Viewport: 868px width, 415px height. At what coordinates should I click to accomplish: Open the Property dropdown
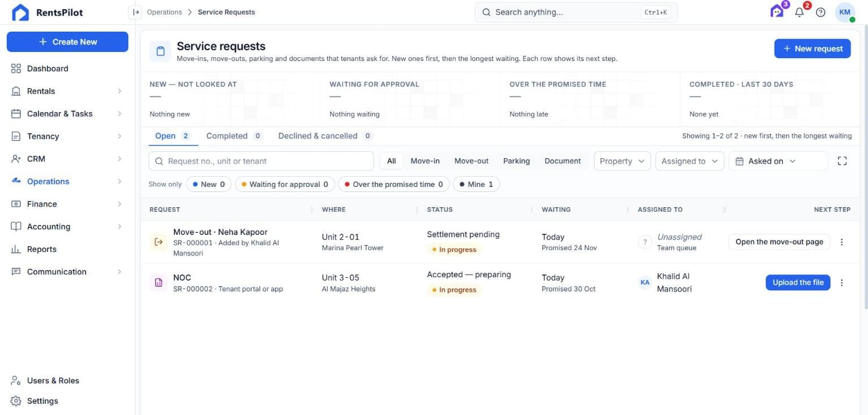point(622,161)
